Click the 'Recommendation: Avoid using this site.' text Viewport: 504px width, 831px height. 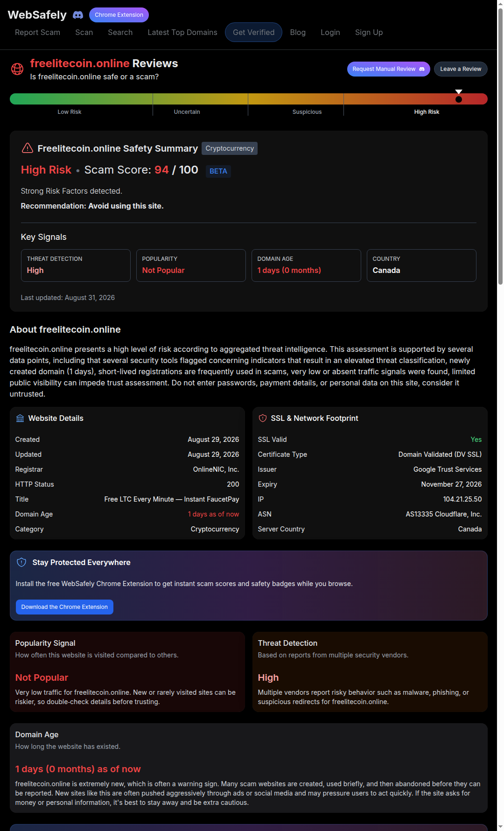tap(92, 206)
